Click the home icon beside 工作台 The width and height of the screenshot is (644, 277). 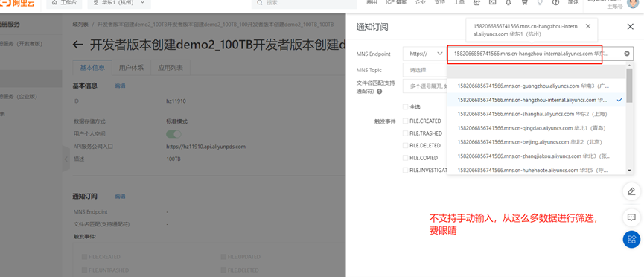[x=54, y=3]
